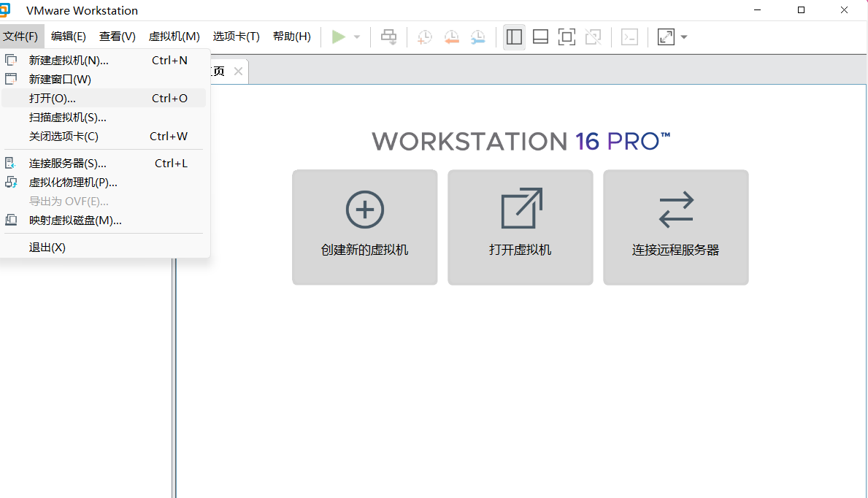Click the revert to snapshot icon
The width and height of the screenshot is (868, 498).
point(452,37)
